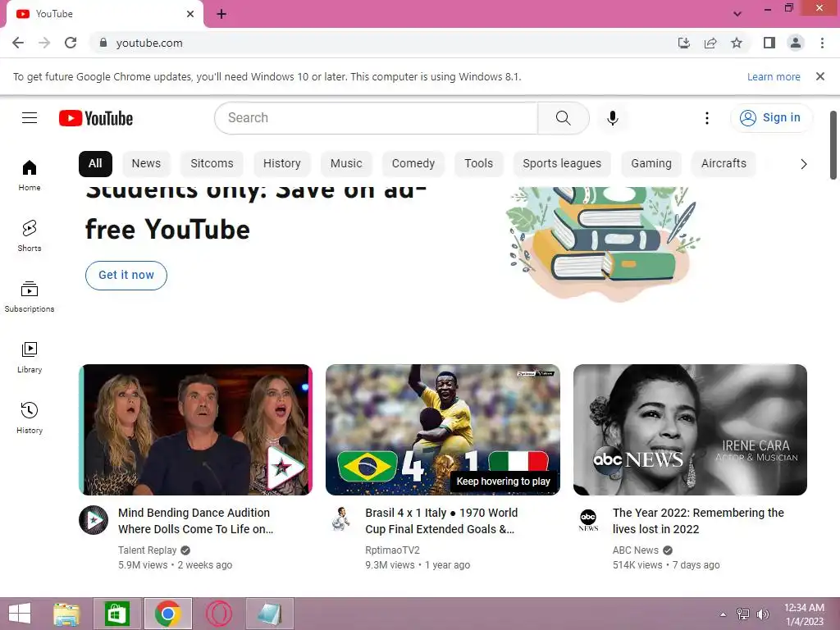
Task: Go forward with browser forward arrow
Action: coord(44,43)
